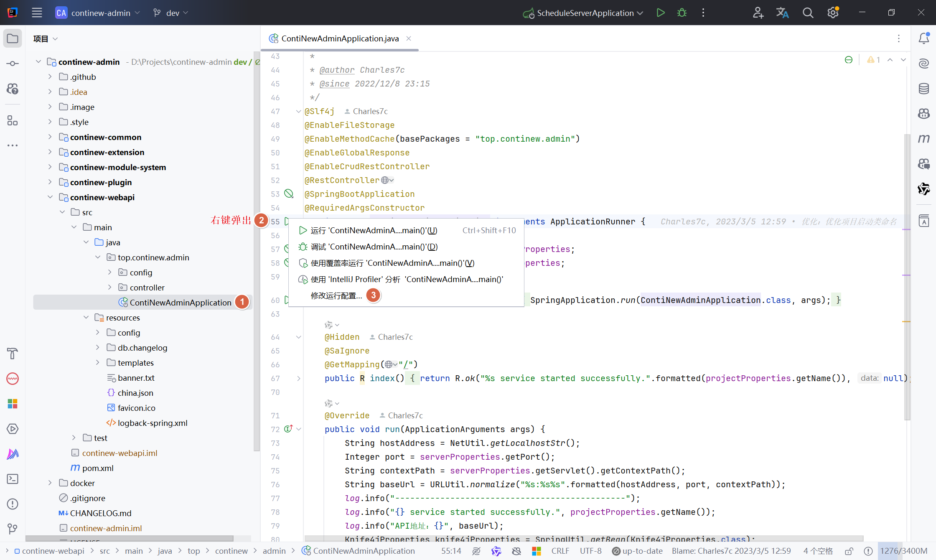Screen dimensions: 936x560
Task: Open the Database tool window
Action: coord(924,89)
